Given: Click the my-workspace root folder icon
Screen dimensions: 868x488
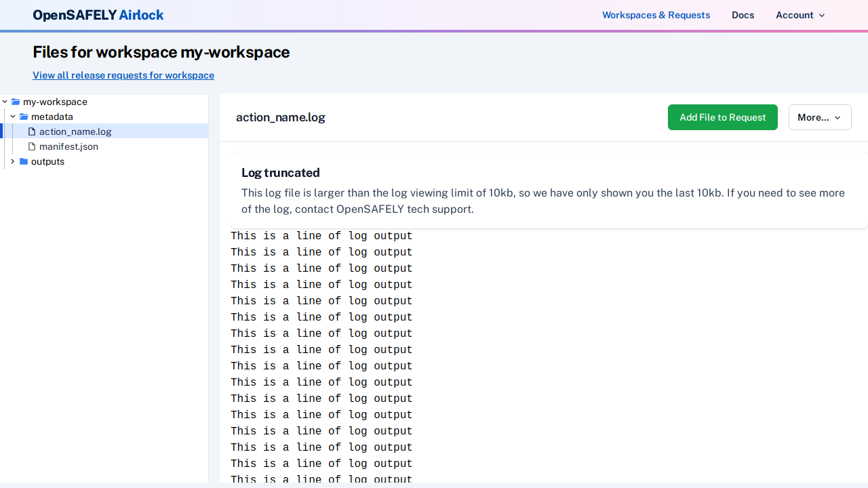Looking at the screenshot, I should point(16,102).
